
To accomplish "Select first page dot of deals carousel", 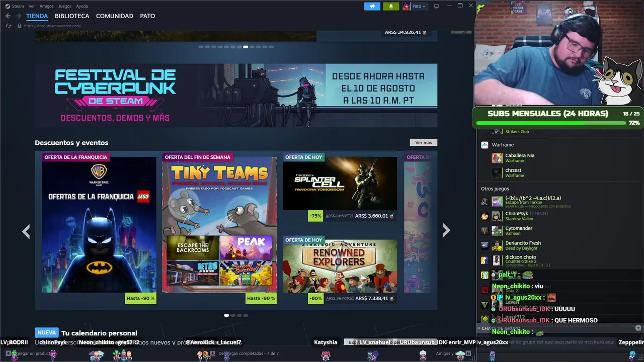I will (x=226, y=315).
